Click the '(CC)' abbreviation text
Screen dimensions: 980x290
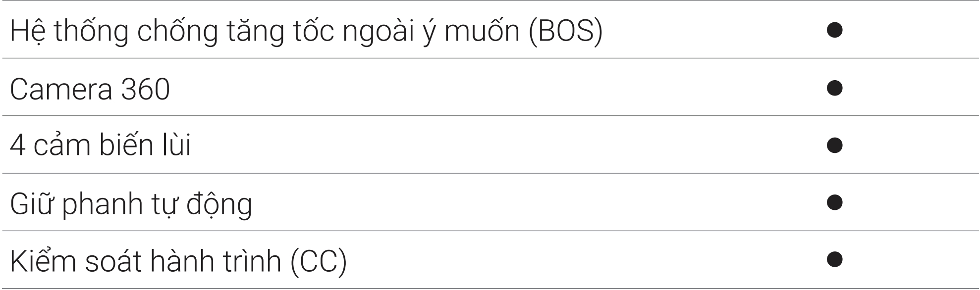click(318, 262)
